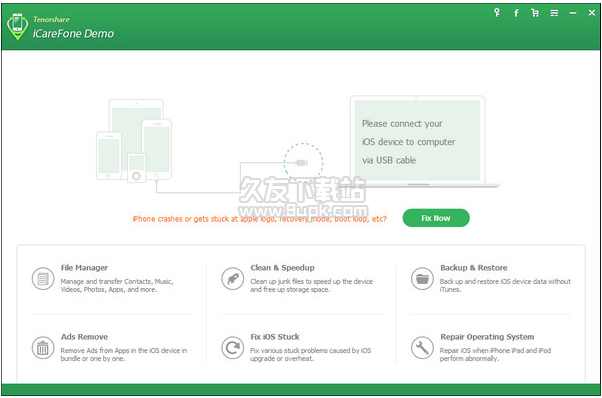The image size is (602, 398).
Task: Click the 'Please connect your' text on laptop
Action: coord(402,124)
